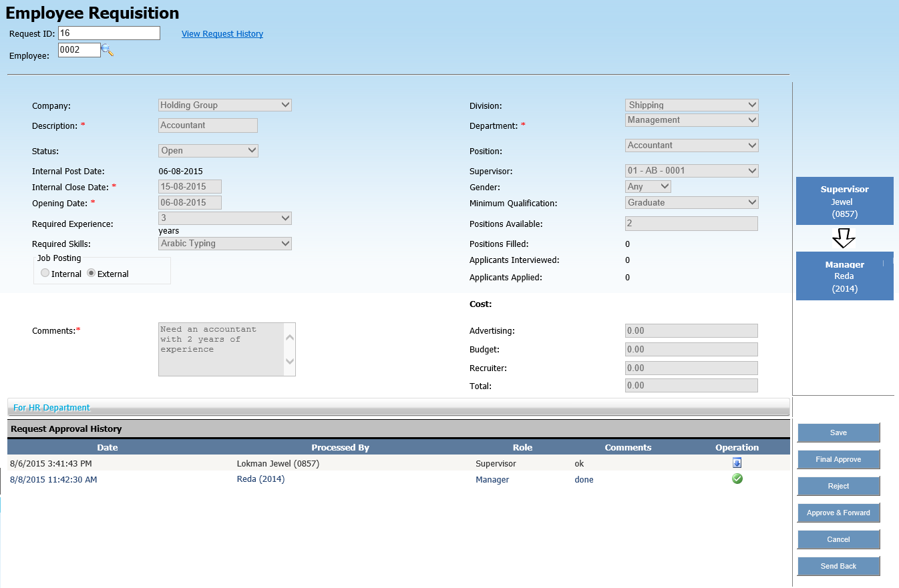Click the blue download icon in Supervisor row
The height and width of the screenshot is (588, 899).
pos(737,463)
